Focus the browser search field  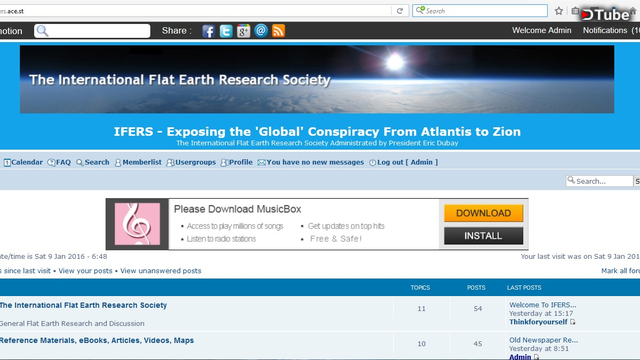(480, 11)
